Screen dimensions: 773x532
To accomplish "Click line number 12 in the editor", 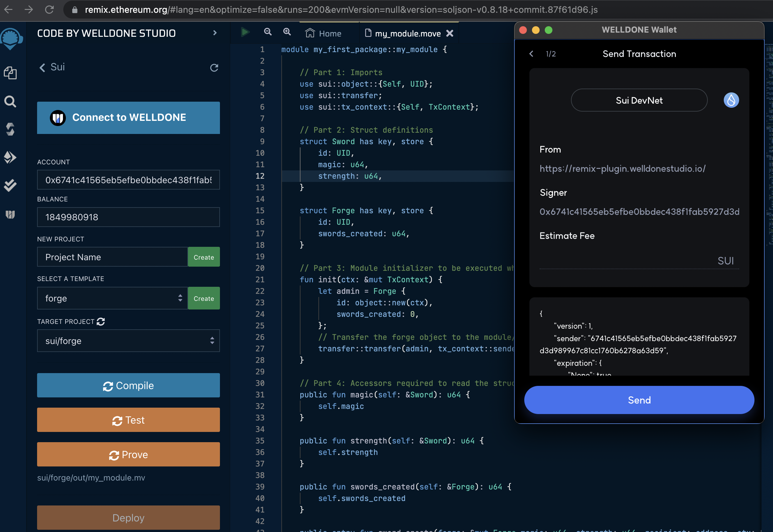I will pos(260,176).
